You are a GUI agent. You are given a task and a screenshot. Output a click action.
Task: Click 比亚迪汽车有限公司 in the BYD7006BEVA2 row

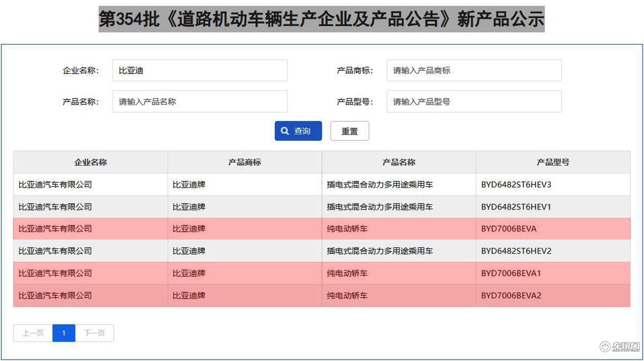click(55, 295)
